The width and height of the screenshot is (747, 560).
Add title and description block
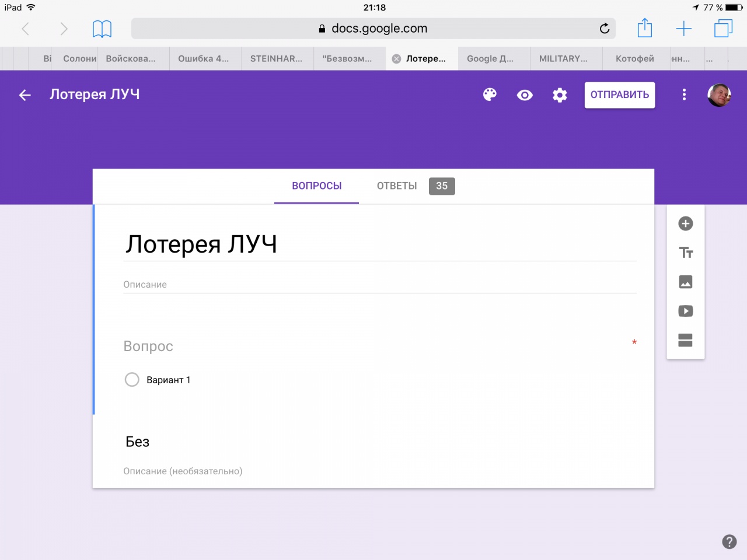coord(686,253)
